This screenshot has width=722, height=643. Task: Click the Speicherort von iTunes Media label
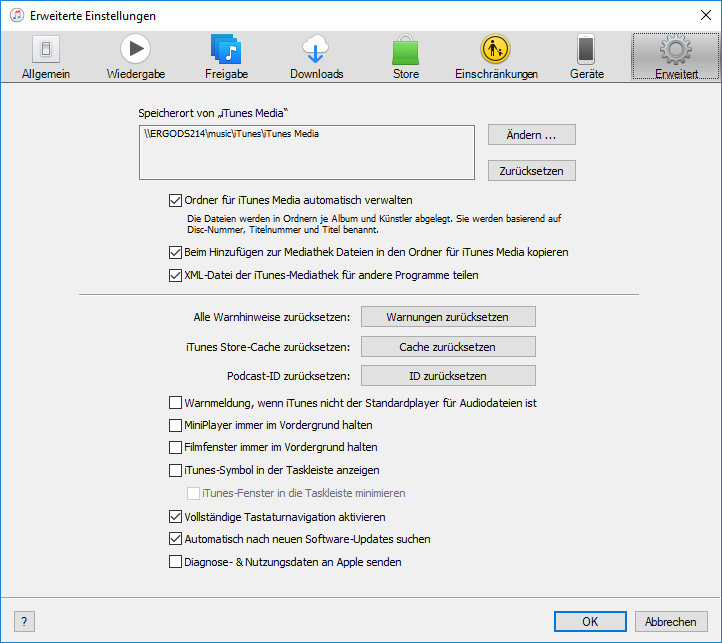213,113
